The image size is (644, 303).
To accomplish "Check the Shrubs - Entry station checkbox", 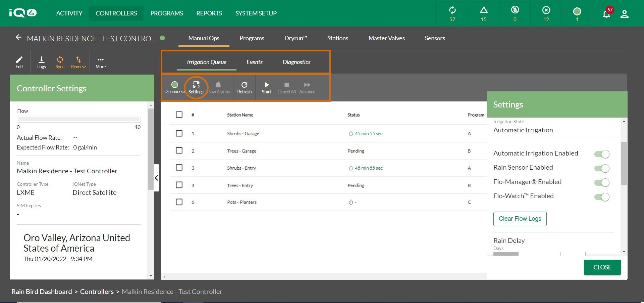I will (179, 167).
